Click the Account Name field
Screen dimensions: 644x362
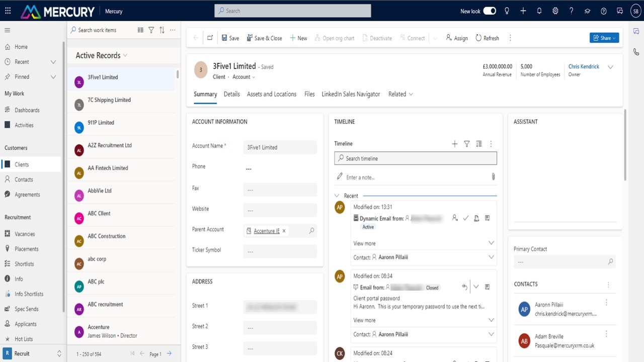tap(280, 147)
